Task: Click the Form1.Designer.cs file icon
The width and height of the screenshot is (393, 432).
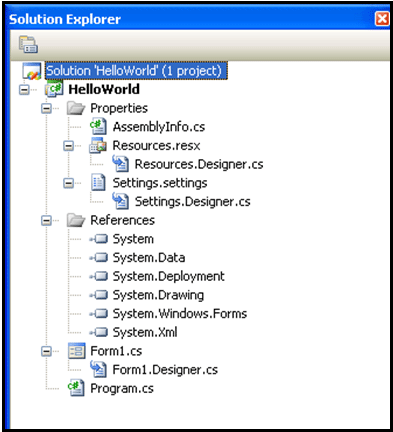Action: point(98,369)
